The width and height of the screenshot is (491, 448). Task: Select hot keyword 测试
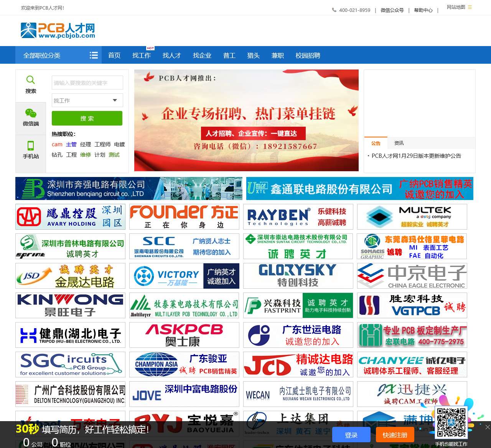click(114, 155)
